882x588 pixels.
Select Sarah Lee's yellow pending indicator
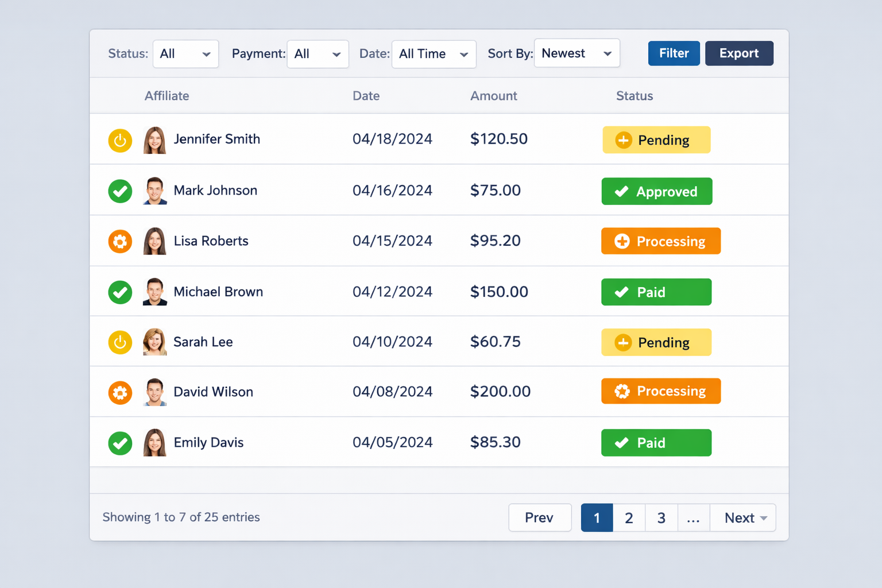[120, 342]
